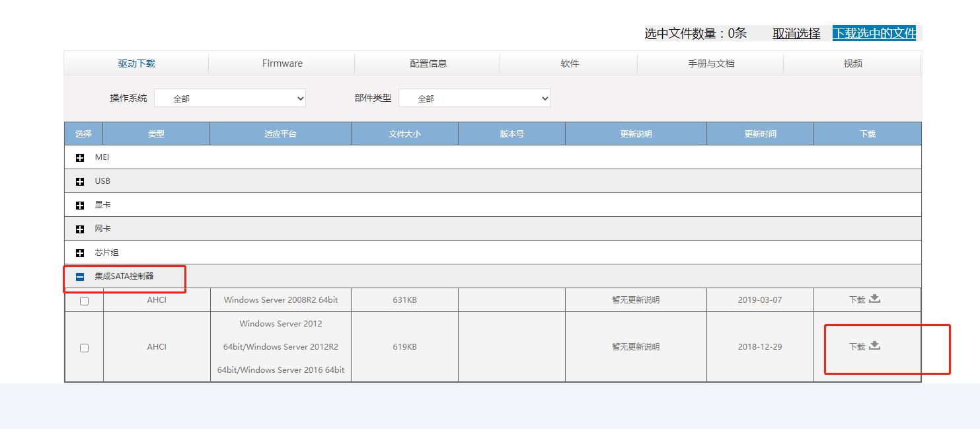Open the 操作系统 dropdown
The image size is (980, 429).
coord(230,98)
